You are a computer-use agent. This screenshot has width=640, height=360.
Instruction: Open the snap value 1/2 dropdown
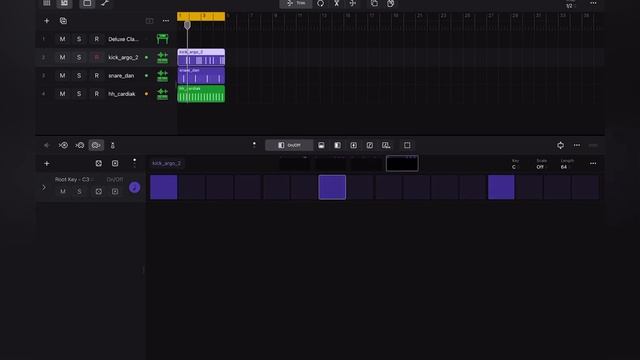[x=569, y=5]
